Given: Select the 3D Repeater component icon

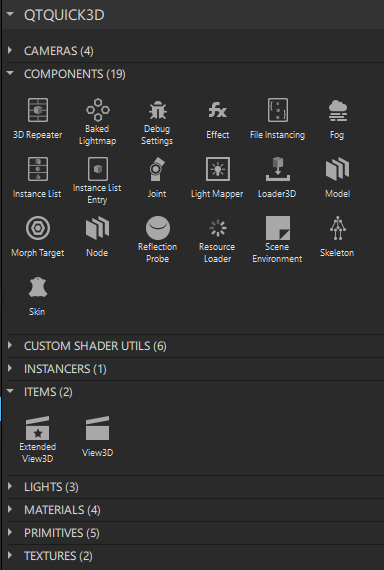Looking at the screenshot, I should pos(38,110).
